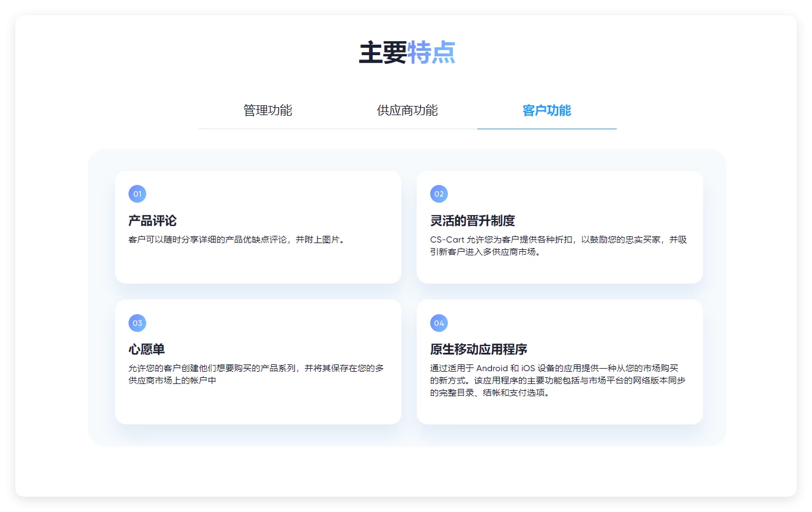Viewport: 812px width, 512px height.
Task: Click the dark 主要 part of the title
Action: (382, 53)
